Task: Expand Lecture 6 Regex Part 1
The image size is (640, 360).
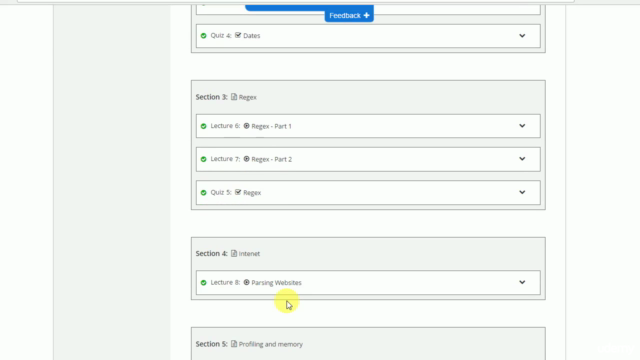Action: (522, 126)
